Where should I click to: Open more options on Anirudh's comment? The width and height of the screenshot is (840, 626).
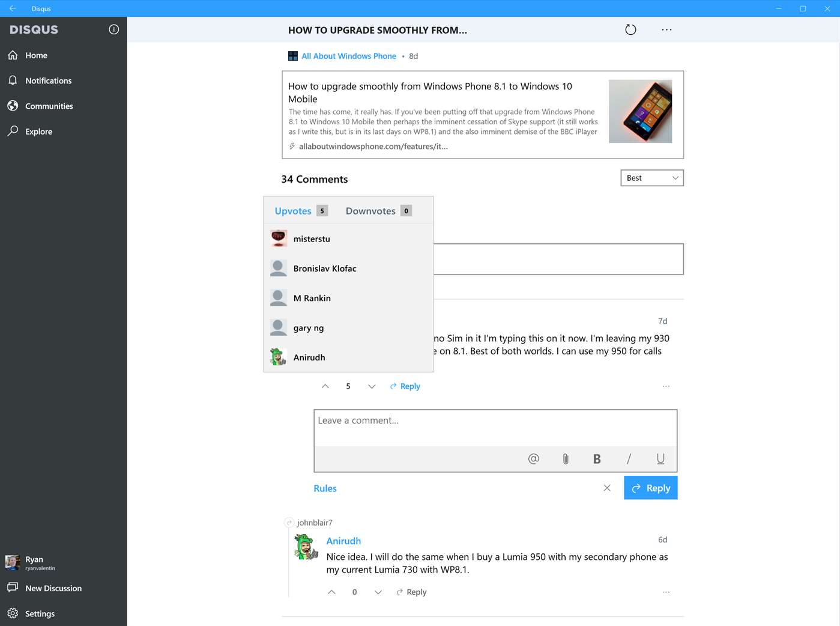click(x=666, y=592)
